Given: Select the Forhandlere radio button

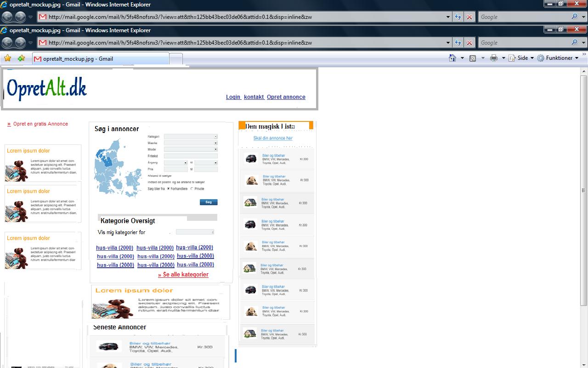Looking at the screenshot, I should point(169,189).
